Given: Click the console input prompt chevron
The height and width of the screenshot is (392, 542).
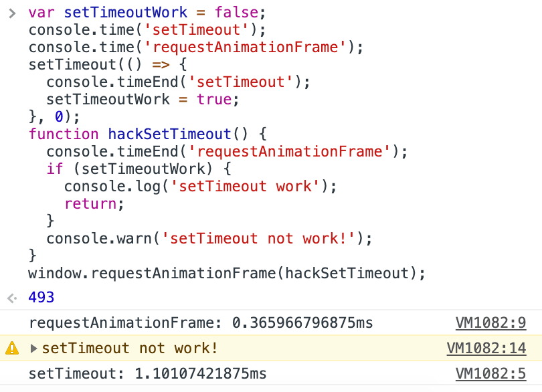Looking at the screenshot, I should coord(12,13).
